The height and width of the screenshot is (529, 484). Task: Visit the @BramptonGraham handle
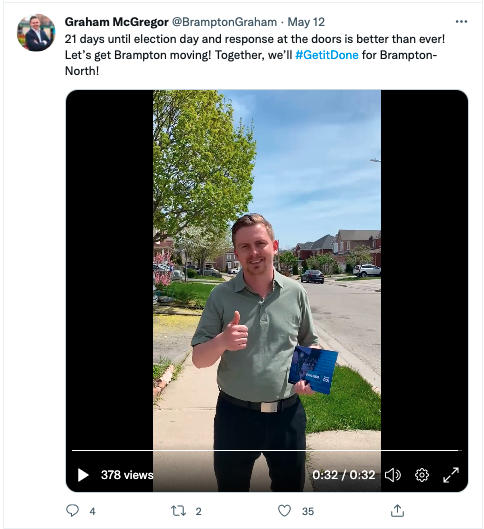pyautogui.click(x=224, y=22)
